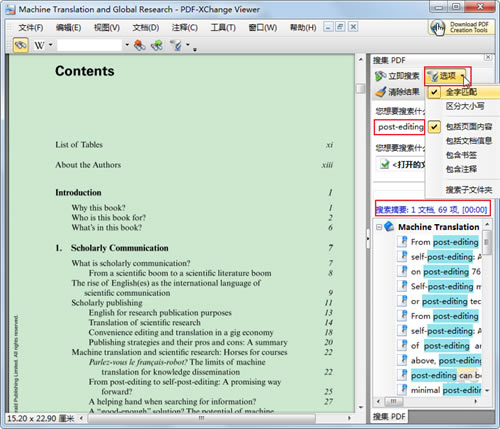
Task: Open the 帮助(H) menu
Action: tap(303, 28)
